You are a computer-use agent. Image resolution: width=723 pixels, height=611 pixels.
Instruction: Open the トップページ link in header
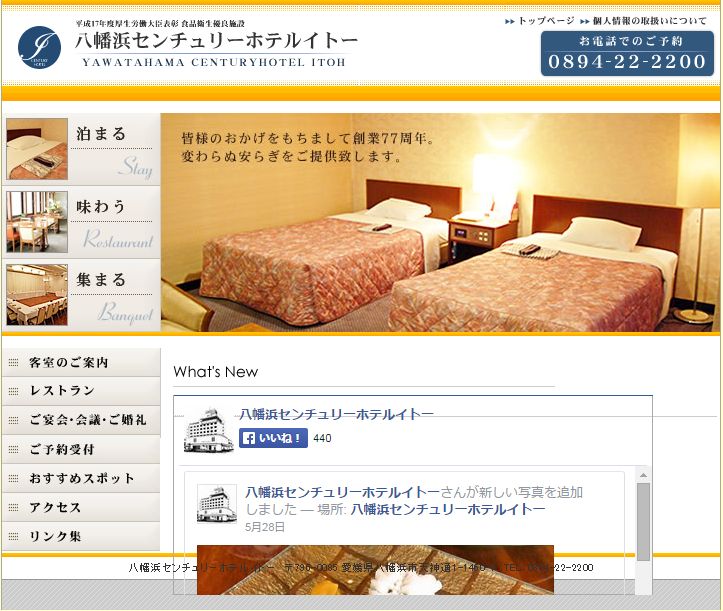click(x=539, y=21)
